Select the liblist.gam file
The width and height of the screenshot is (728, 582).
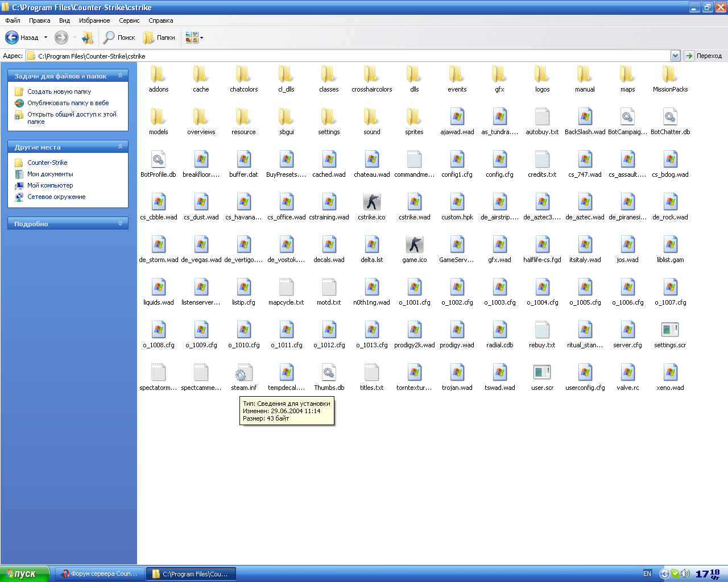coord(670,250)
